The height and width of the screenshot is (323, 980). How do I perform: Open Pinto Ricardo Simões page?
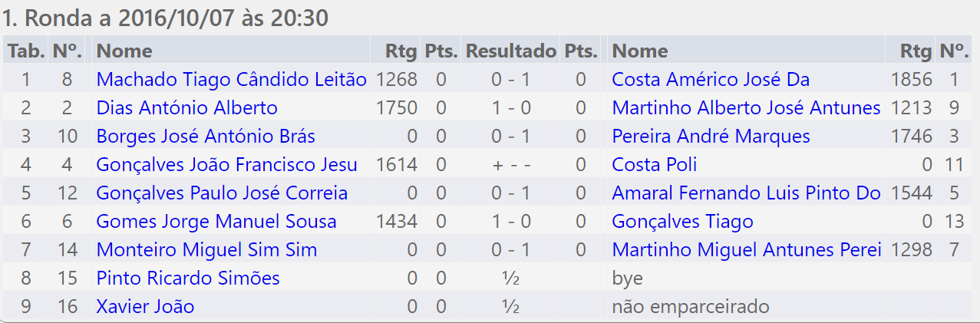[x=188, y=279]
